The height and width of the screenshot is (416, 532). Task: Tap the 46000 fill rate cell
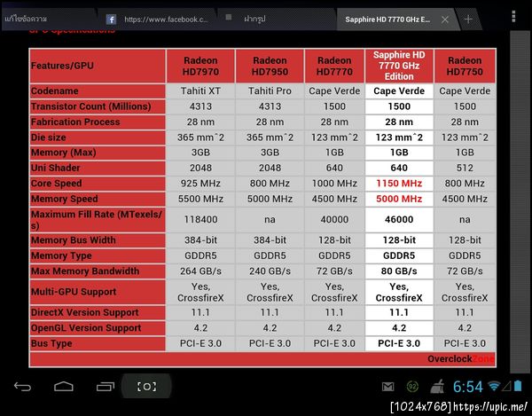click(399, 220)
